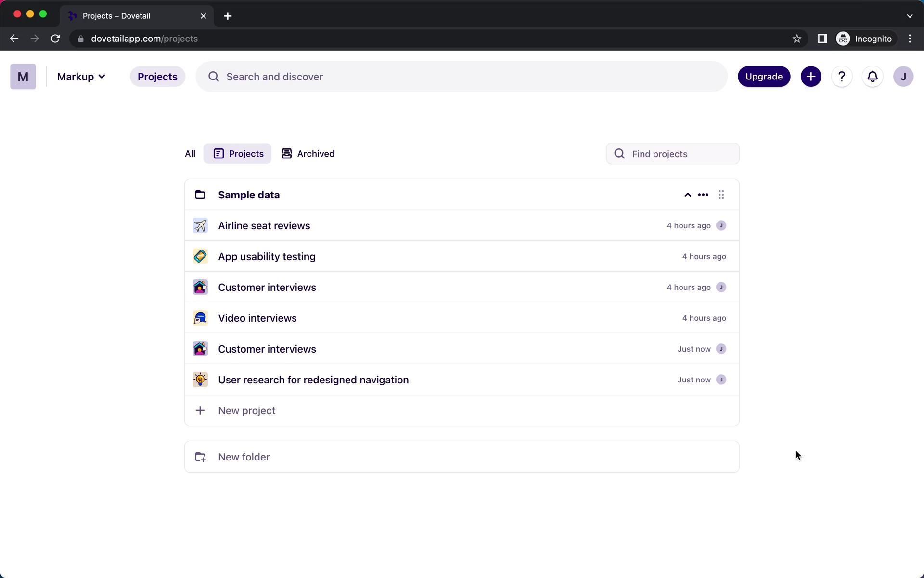Switch to the Archived tab
Viewport: 924px width, 578px height.
(x=308, y=154)
